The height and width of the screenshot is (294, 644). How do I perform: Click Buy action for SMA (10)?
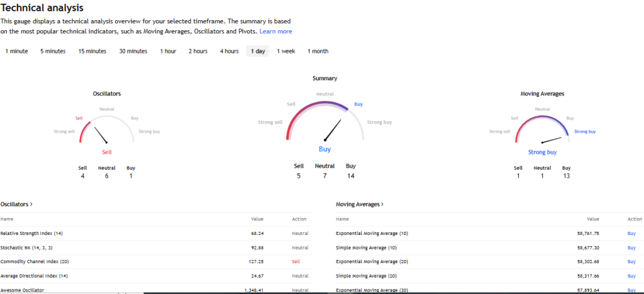click(631, 248)
